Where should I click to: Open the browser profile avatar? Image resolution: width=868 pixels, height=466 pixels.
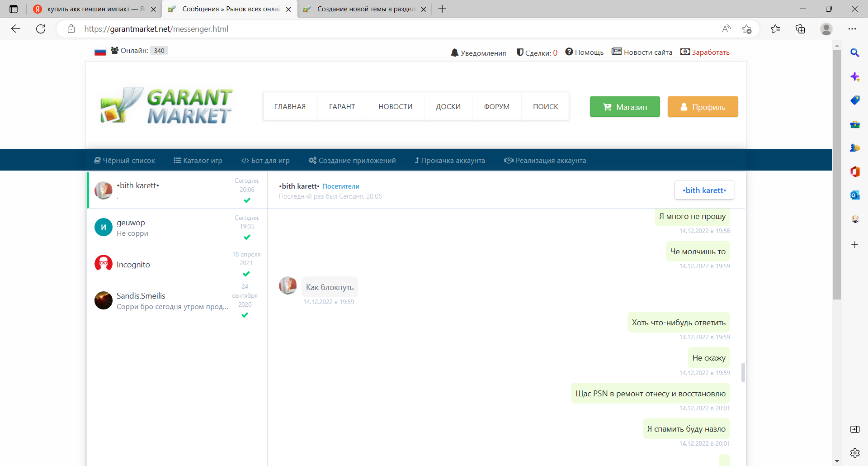826,29
